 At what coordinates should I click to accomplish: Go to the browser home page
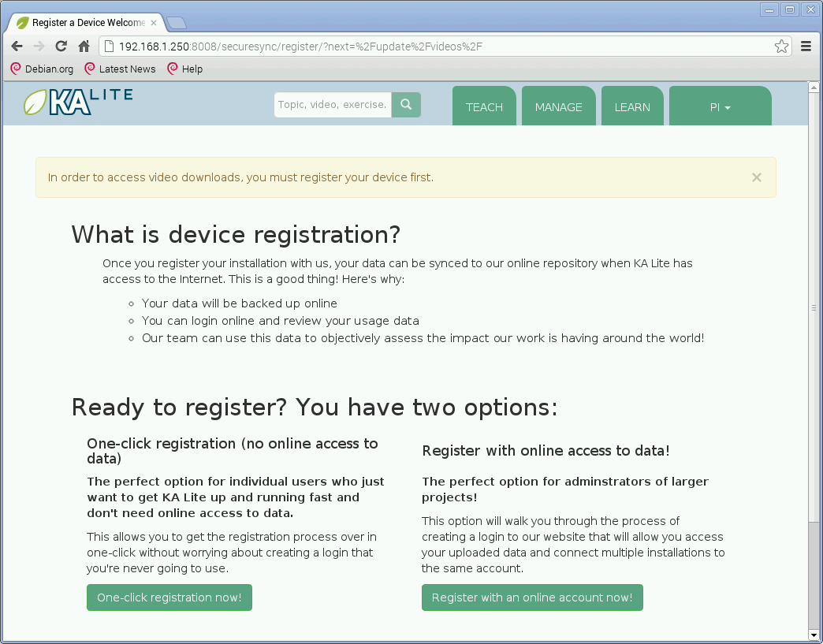point(84,47)
